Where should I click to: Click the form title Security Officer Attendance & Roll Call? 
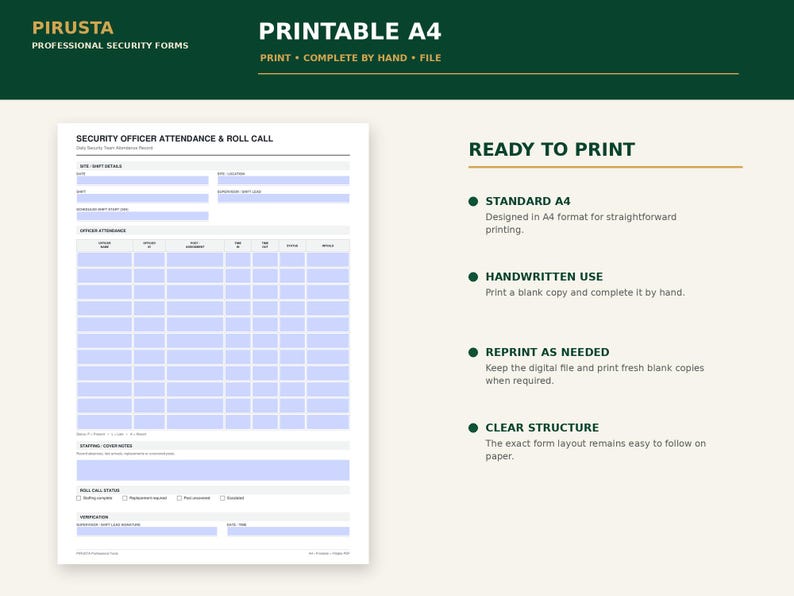pyautogui.click(x=174, y=139)
